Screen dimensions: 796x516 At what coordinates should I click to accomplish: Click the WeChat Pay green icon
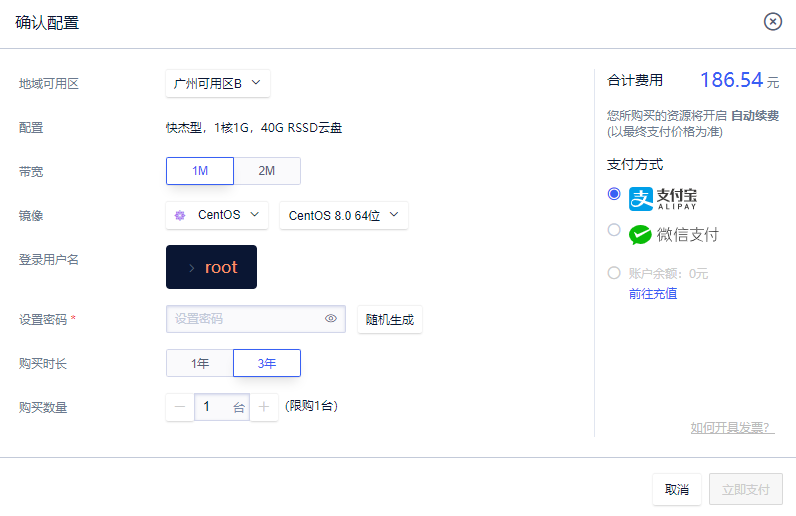click(640, 235)
